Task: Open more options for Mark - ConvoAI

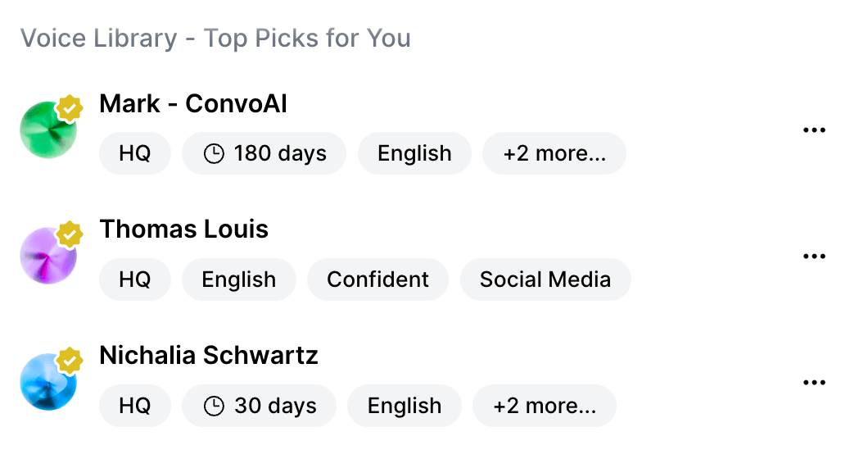Action: pyautogui.click(x=814, y=130)
